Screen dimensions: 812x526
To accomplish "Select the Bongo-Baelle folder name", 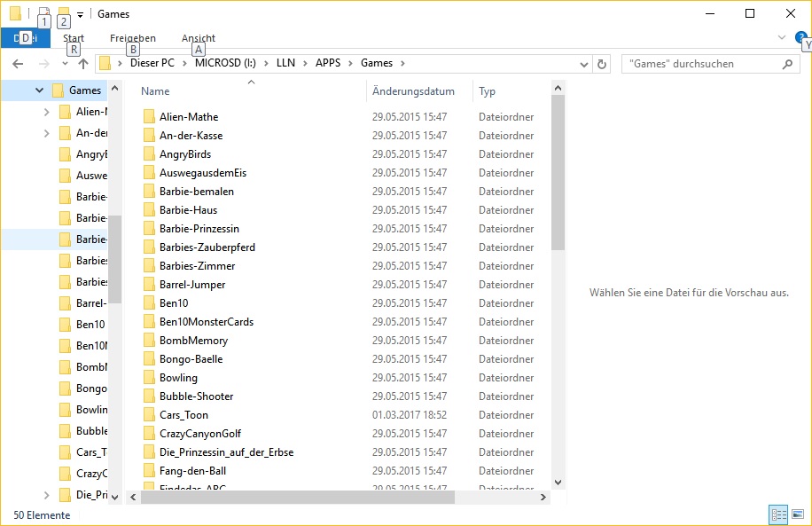I will tap(191, 359).
